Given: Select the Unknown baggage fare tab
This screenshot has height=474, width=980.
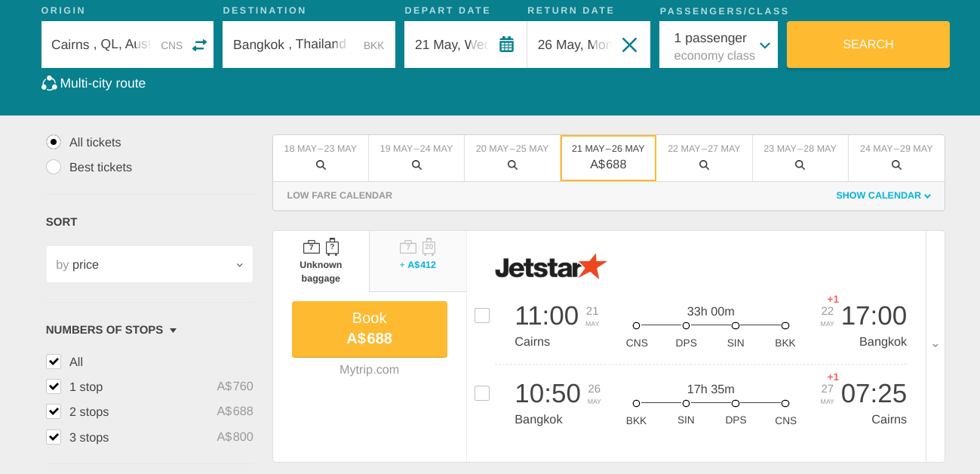Looking at the screenshot, I should (x=321, y=261).
